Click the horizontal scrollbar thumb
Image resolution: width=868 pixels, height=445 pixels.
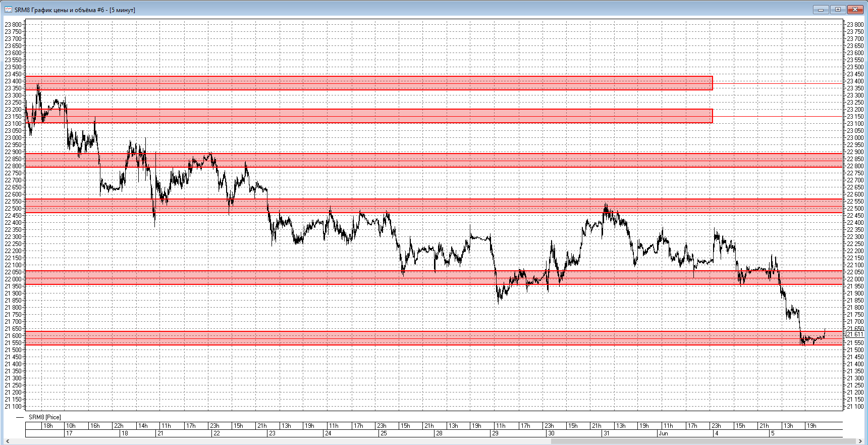(703, 441)
